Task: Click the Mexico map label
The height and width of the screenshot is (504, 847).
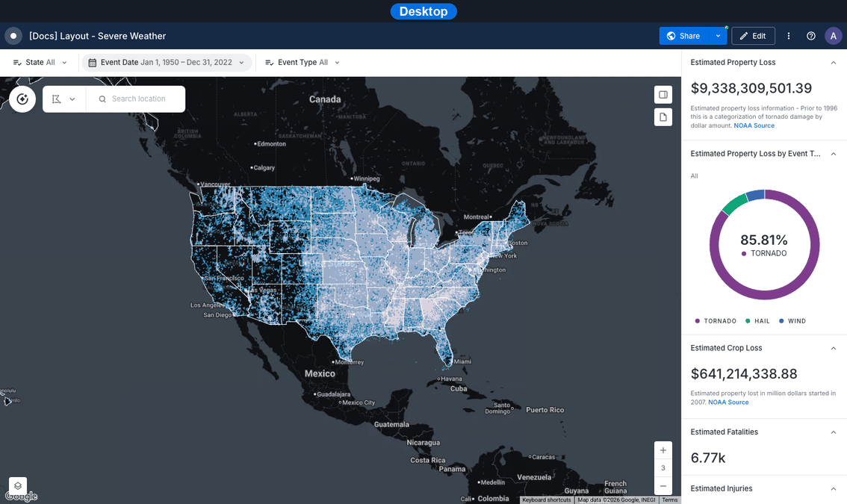Action: 319,373
